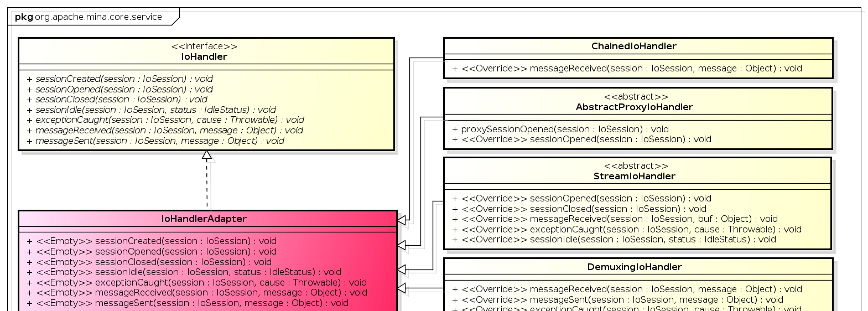This screenshot has height=311, width=868.
Task: Click generalization arrowhead from DemuxingIoHandler at IoHandlerAdapter
Action: [402, 288]
